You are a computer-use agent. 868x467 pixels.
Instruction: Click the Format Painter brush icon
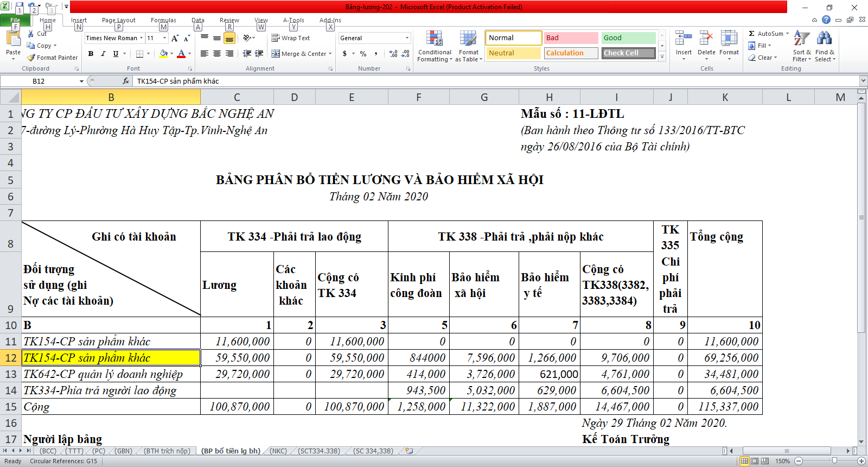click(x=31, y=58)
